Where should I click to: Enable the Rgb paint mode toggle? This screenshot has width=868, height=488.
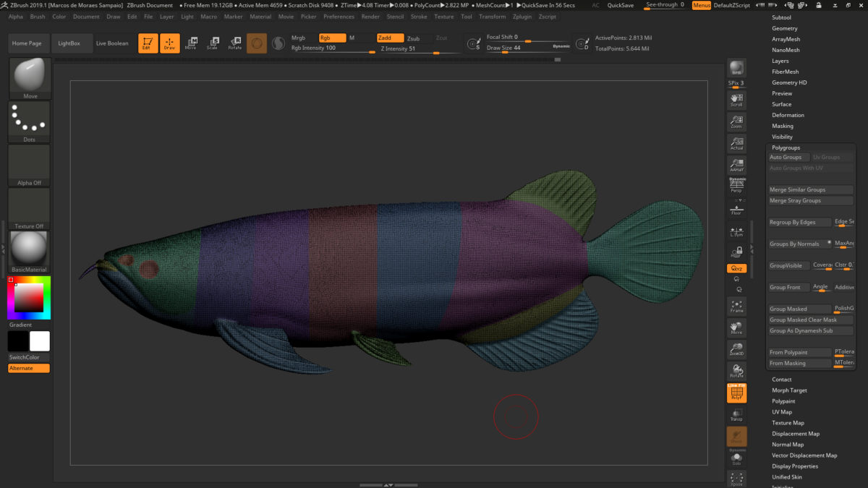coord(332,38)
